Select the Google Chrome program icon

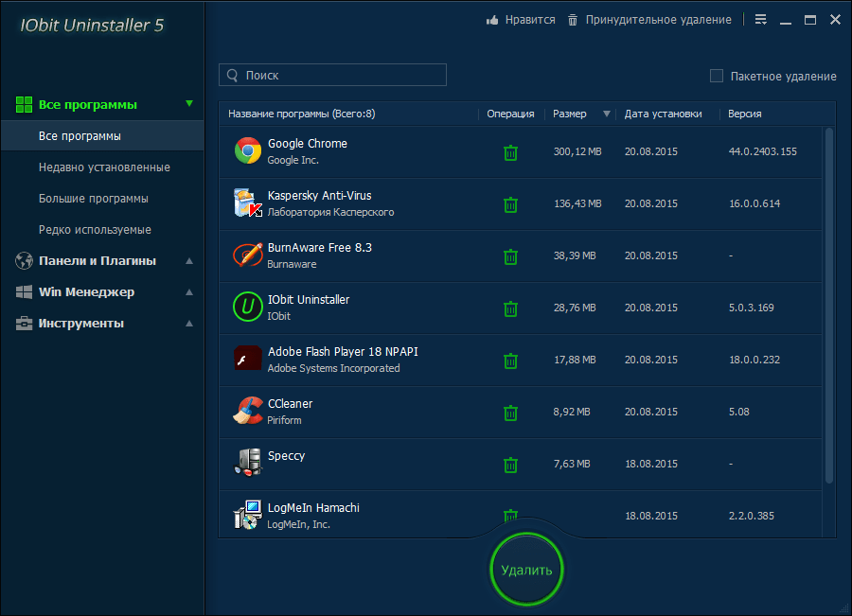click(x=248, y=150)
